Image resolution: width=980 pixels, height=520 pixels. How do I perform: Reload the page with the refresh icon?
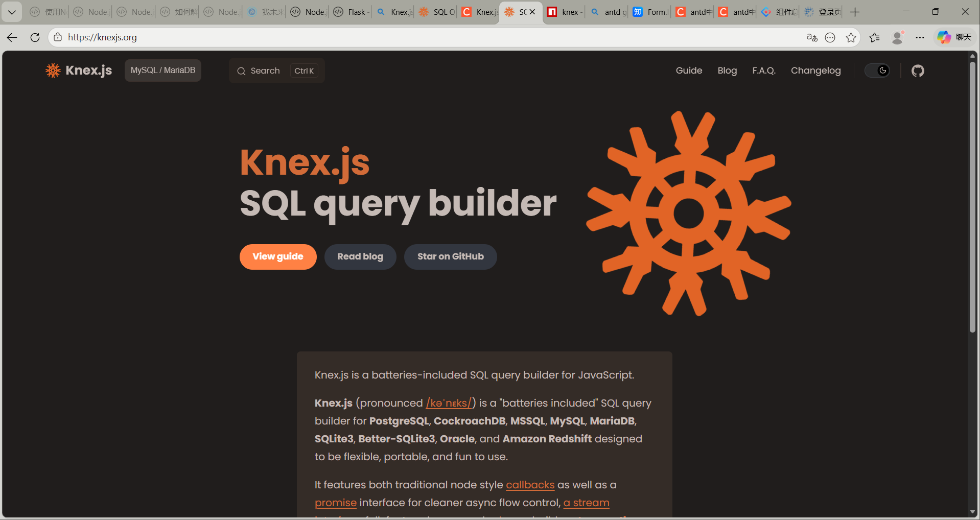coord(35,37)
